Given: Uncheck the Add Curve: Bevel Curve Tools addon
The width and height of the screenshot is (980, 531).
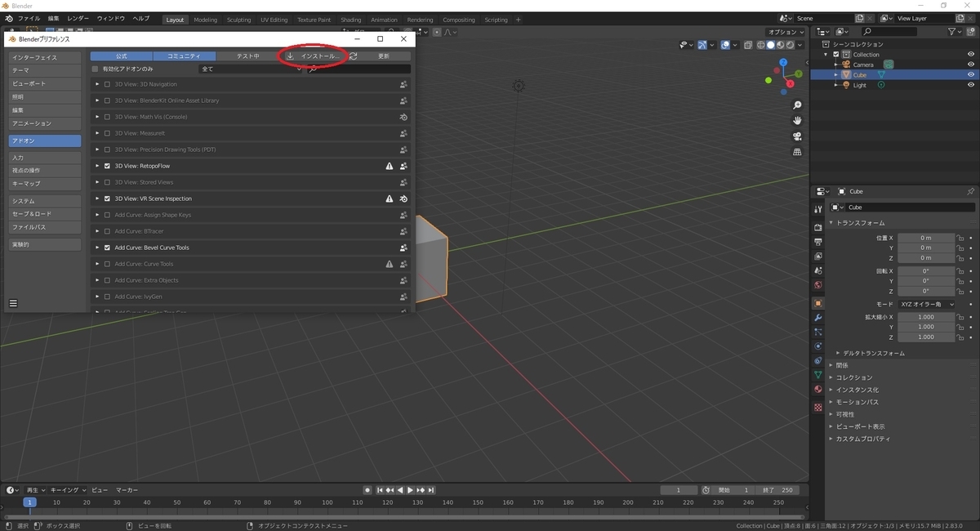Looking at the screenshot, I should (107, 248).
